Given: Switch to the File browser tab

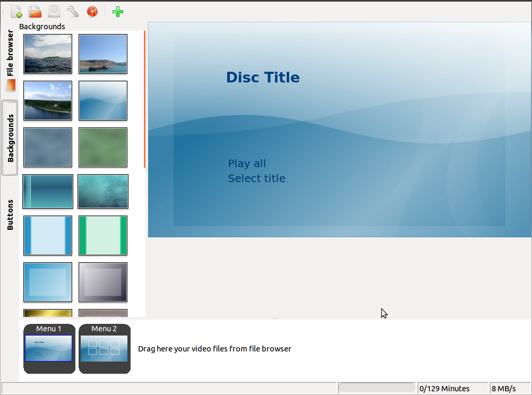Looking at the screenshot, I should click(10, 53).
